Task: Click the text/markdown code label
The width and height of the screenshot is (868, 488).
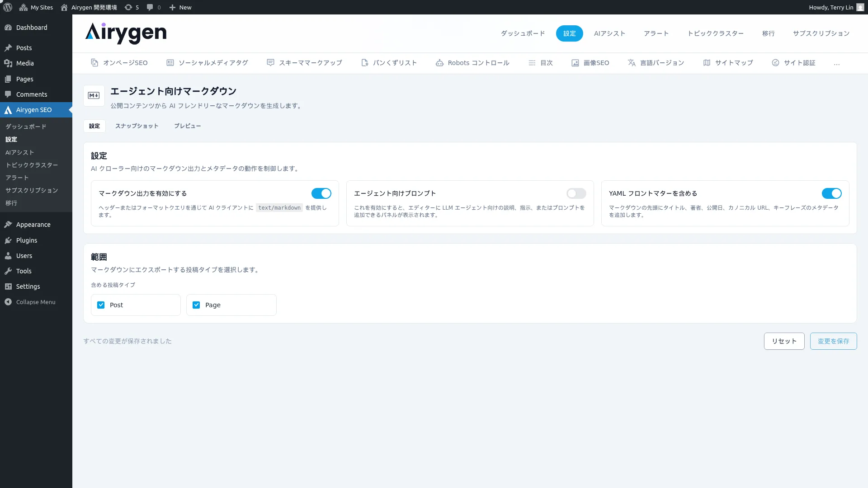Action: pos(279,208)
